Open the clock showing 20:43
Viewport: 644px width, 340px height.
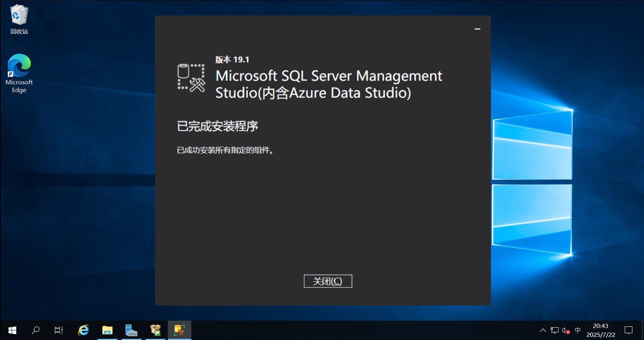(601, 330)
